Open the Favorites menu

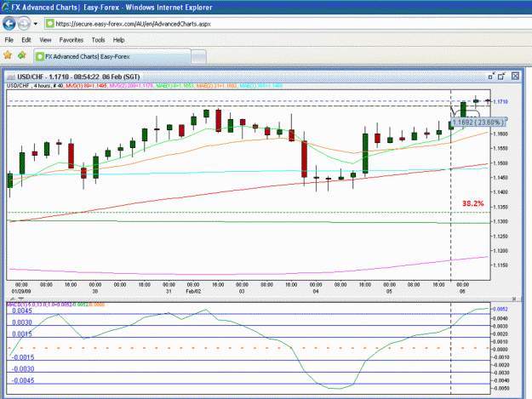(72, 40)
